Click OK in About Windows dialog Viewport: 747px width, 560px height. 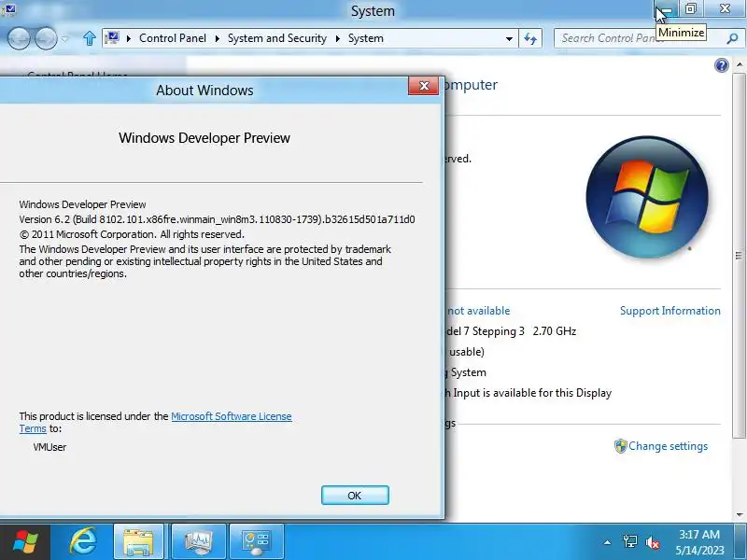[x=355, y=496]
